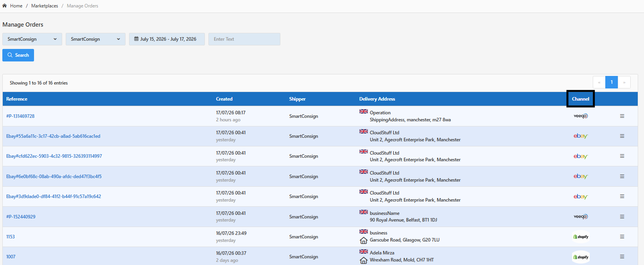Click the '2 hours ago' label
This screenshot has width=644, height=265.
[228, 120]
